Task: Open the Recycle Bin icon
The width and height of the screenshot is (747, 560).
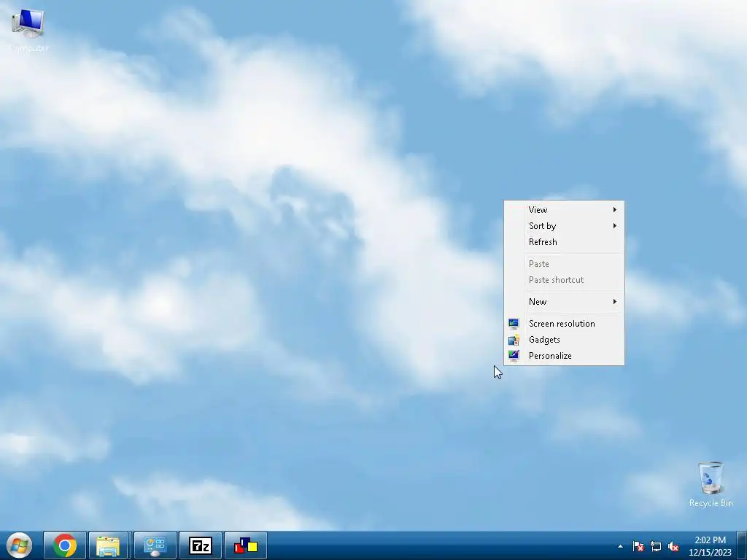Action: 711,484
